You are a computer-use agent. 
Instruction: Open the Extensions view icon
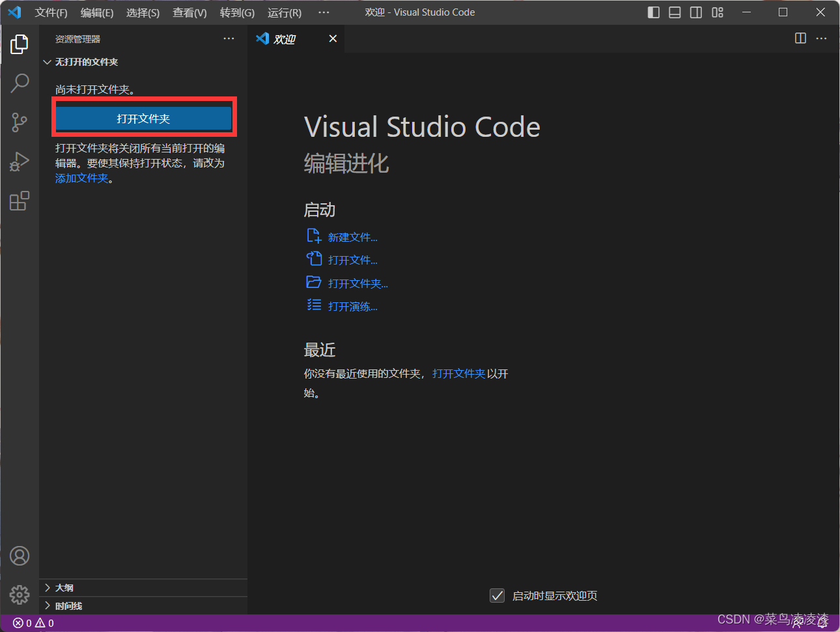(20, 201)
